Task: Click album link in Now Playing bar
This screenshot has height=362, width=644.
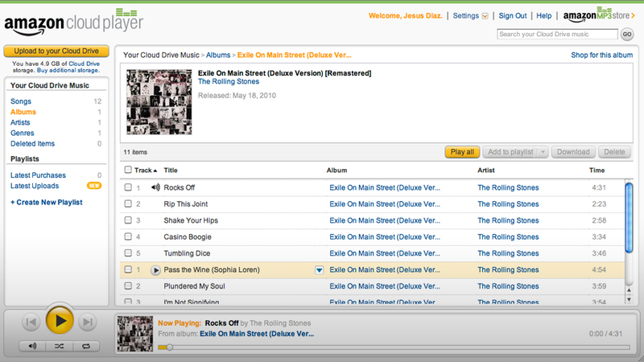Action: (x=257, y=334)
